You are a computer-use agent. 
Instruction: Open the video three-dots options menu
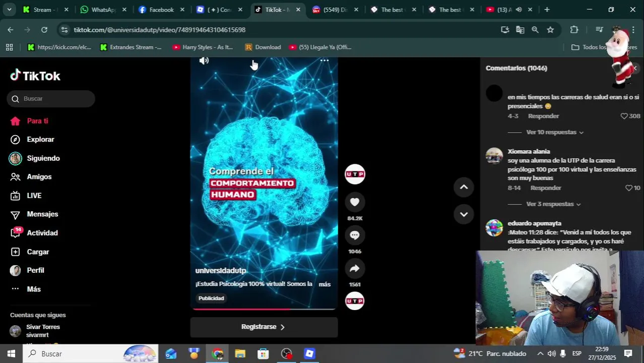(325, 60)
